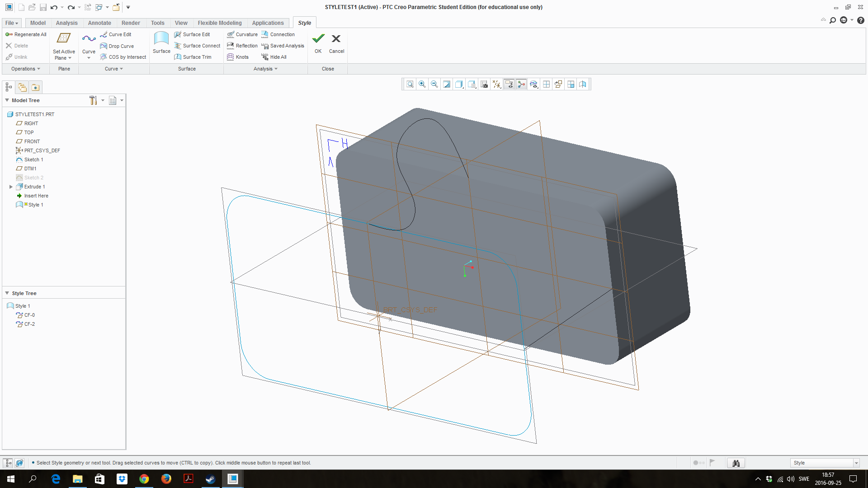Viewport: 868px width, 488px height.
Task: Open the Analysis ribbon tab
Action: (x=67, y=23)
